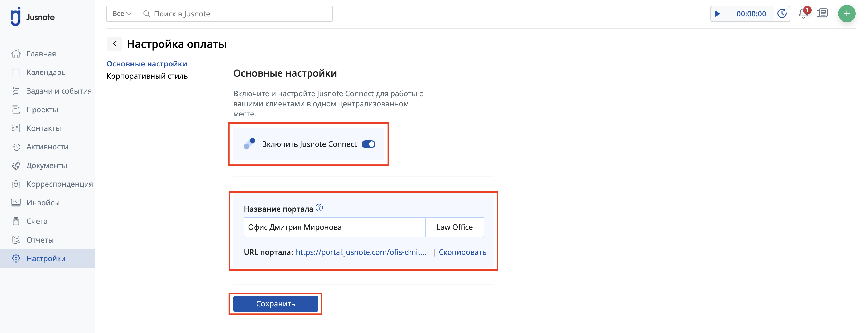Open Инвойсы in the sidebar
The width and height of the screenshot is (868, 333).
coord(47,202)
